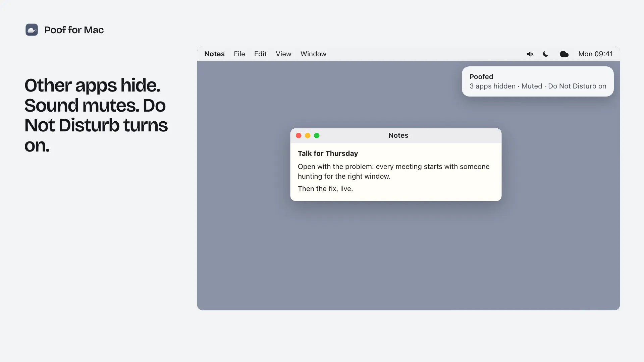
Task: Open the File menu
Action: 239,54
